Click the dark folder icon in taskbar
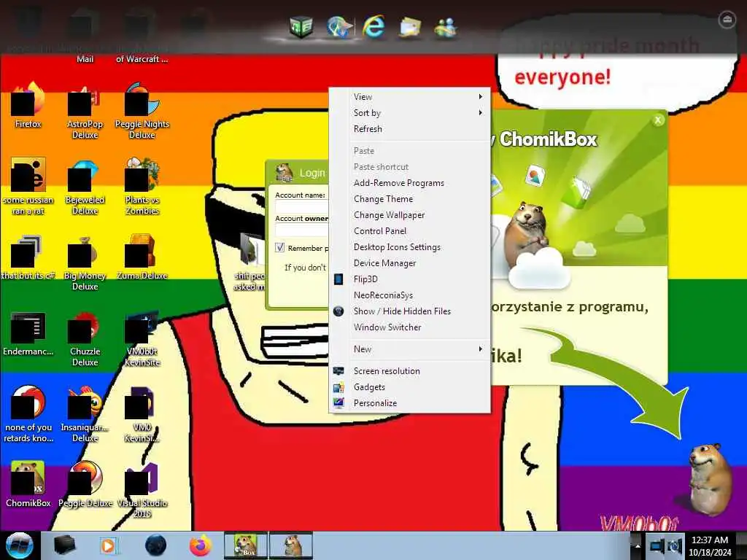 [x=64, y=545]
